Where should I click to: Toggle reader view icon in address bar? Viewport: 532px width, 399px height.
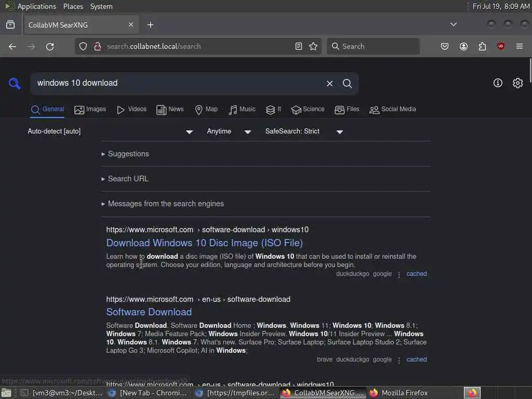pyautogui.click(x=299, y=46)
